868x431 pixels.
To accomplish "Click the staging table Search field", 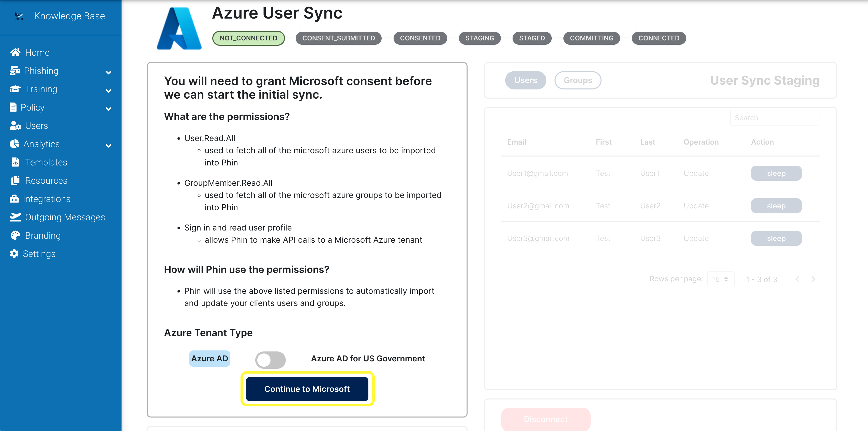I will coord(775,118).
